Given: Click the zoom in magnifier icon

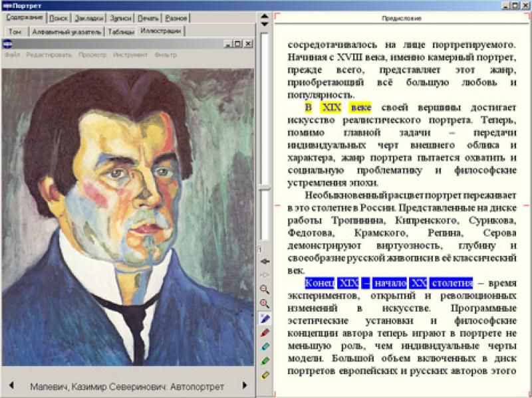Looking at the screenshot, I should pos(265,304).
